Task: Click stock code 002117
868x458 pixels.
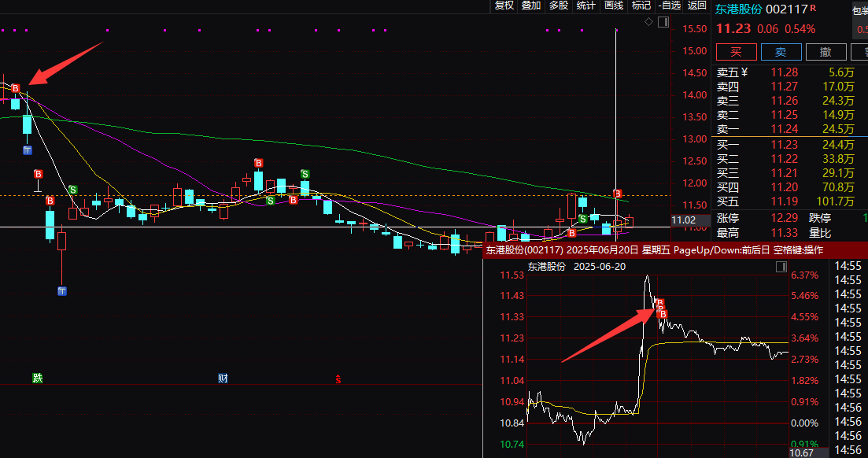Action: 787,9
